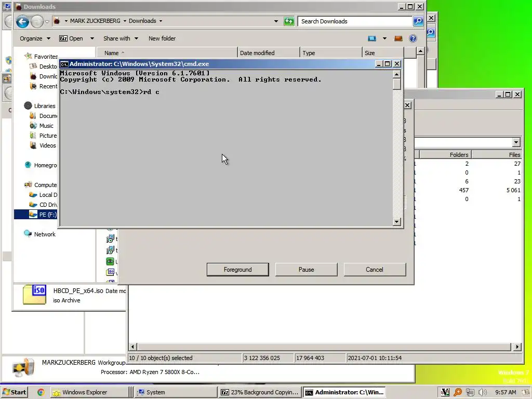
Task: Click the Search Downloads magnifier icon
Action: (418, 21)
